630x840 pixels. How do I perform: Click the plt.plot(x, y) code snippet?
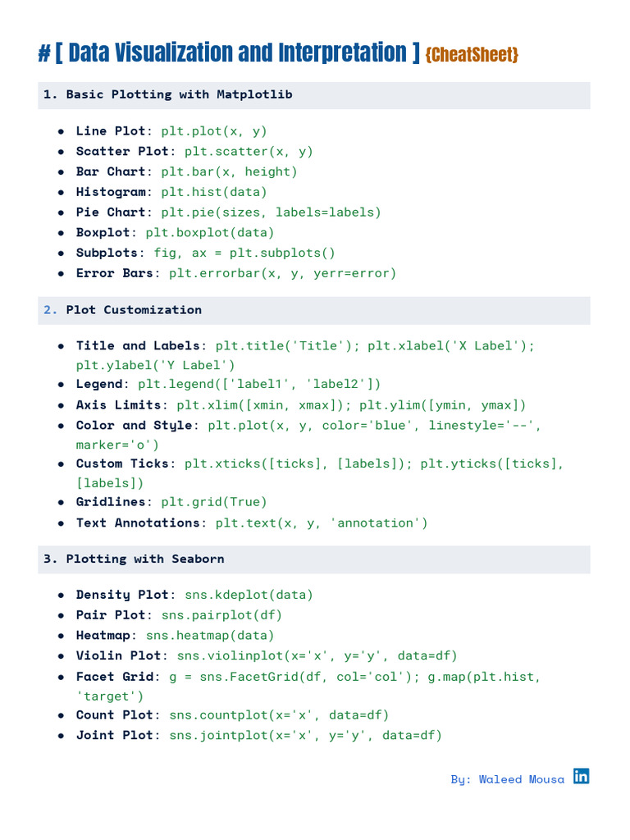click(214, 131)
